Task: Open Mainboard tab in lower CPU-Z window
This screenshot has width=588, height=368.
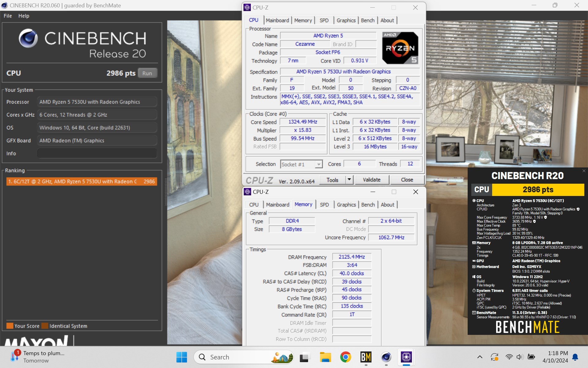Action: [x=277, y=205]
